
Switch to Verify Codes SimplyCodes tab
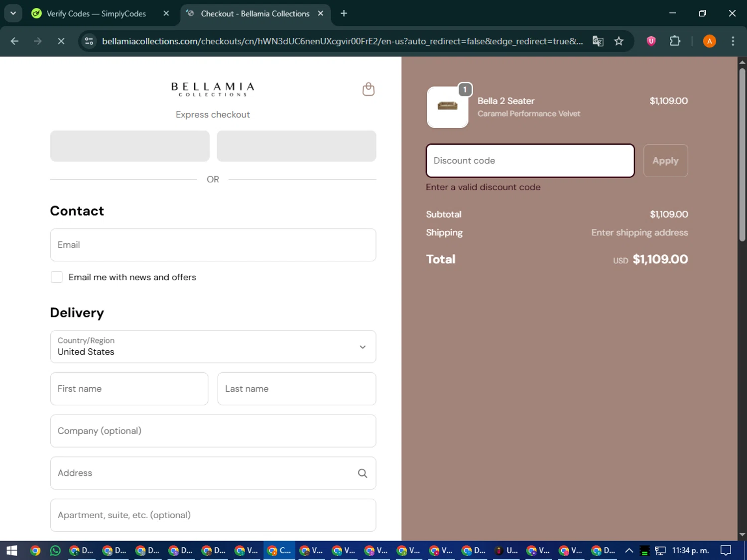coord(97,13)
